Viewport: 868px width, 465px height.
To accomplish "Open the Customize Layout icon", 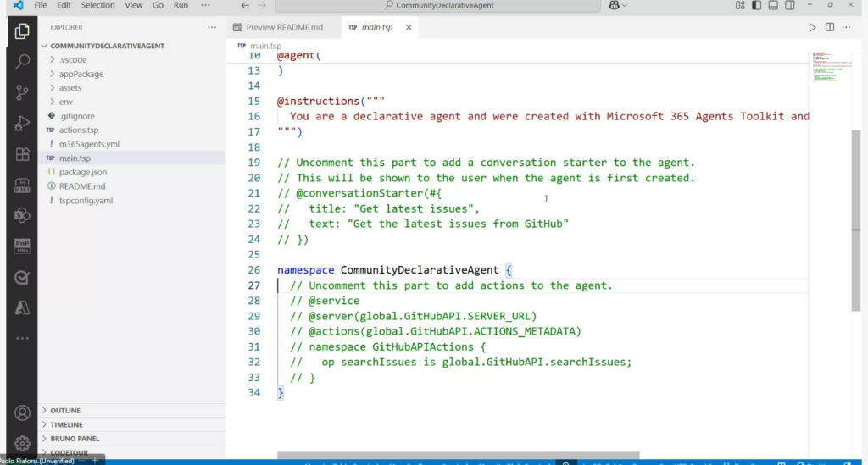I will 740,6.
